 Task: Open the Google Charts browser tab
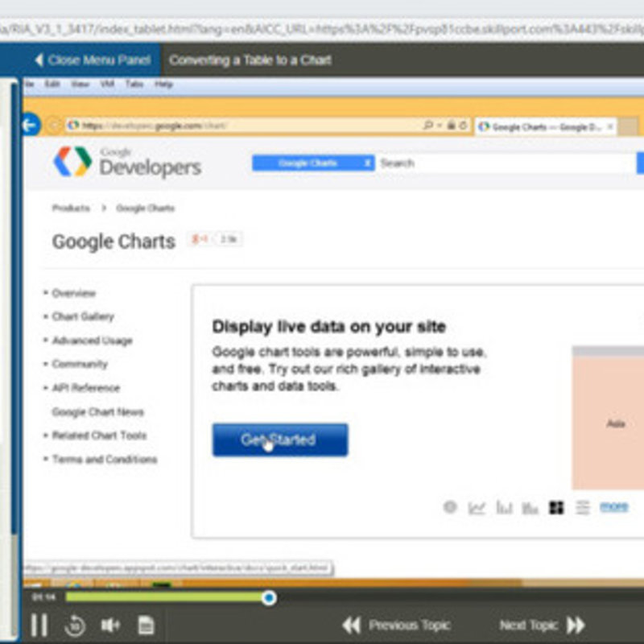click(x=545, y=126)
